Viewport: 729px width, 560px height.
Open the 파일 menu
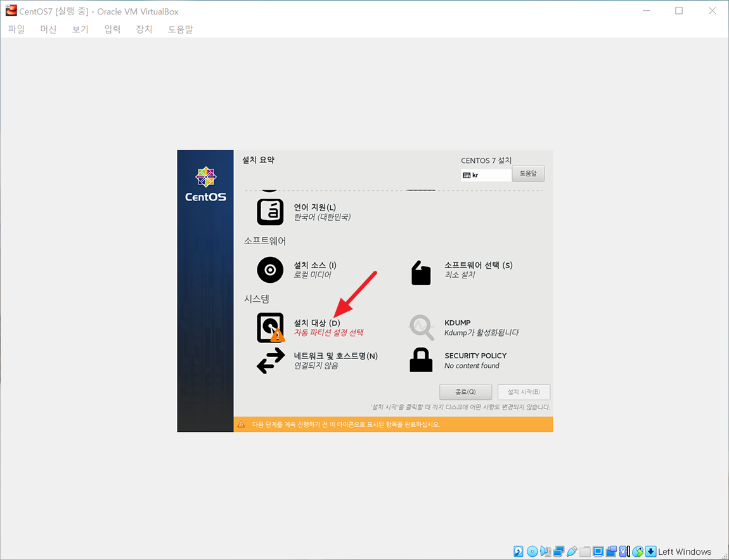click(x=16, y=29)
